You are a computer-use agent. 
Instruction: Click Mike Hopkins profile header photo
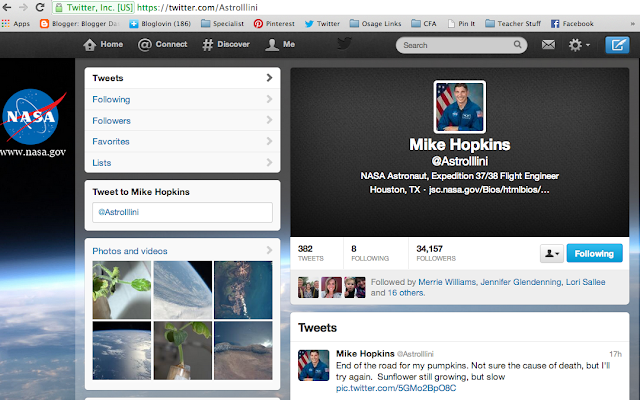click(x=460, y=107)
